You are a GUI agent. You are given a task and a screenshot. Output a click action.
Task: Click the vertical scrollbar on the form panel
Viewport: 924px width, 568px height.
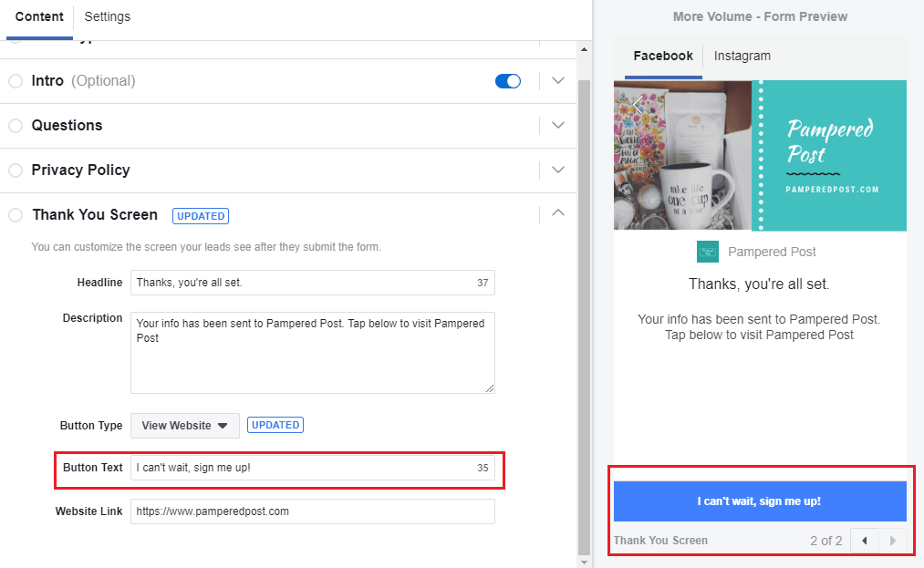pyautogui.click(x=583, y=274)
